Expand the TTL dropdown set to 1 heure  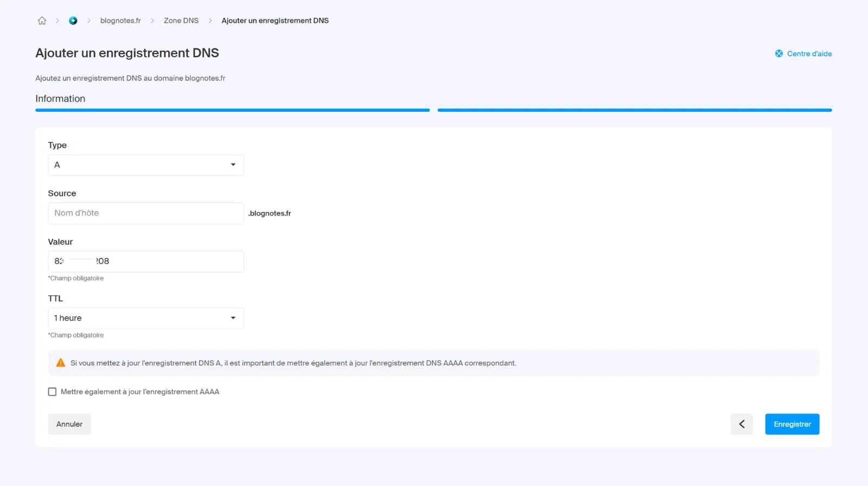pos(145,318)
